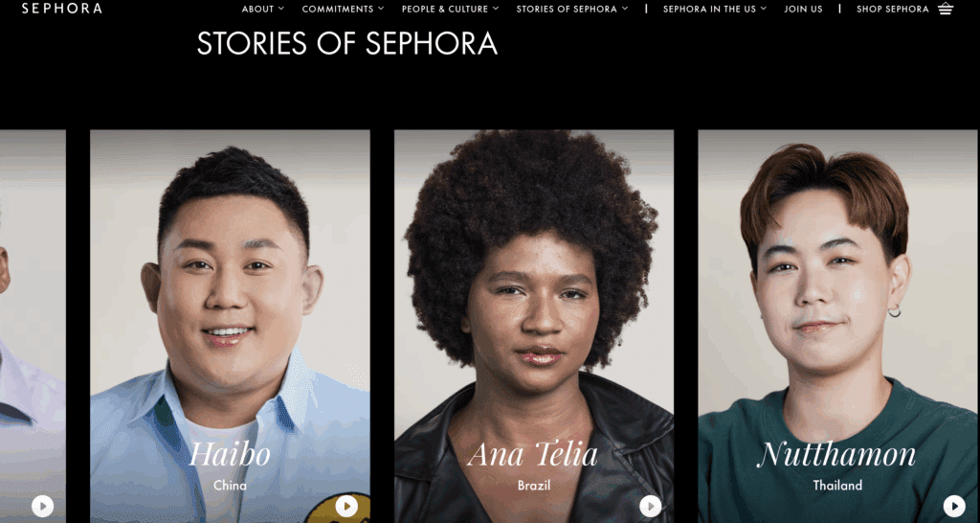Open the About menu item
Screen dimensions: 980x523
(x=258, y=9)
